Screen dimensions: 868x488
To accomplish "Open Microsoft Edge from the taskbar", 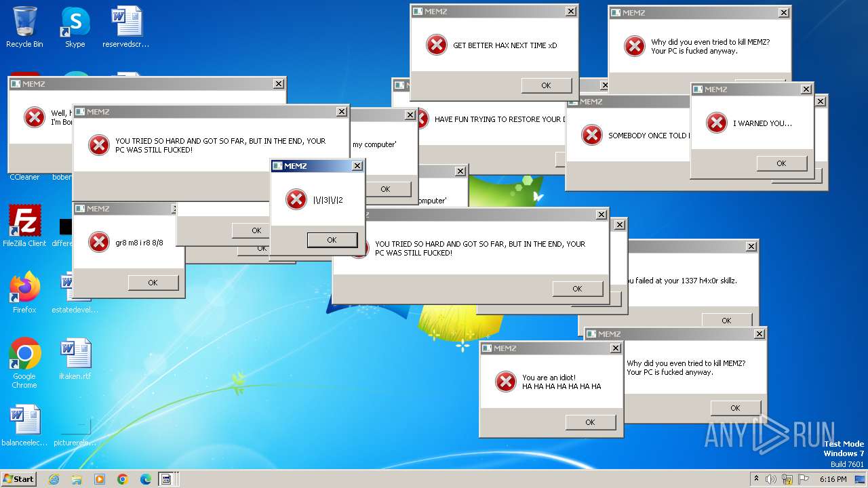I will click(x=146, y=479).
